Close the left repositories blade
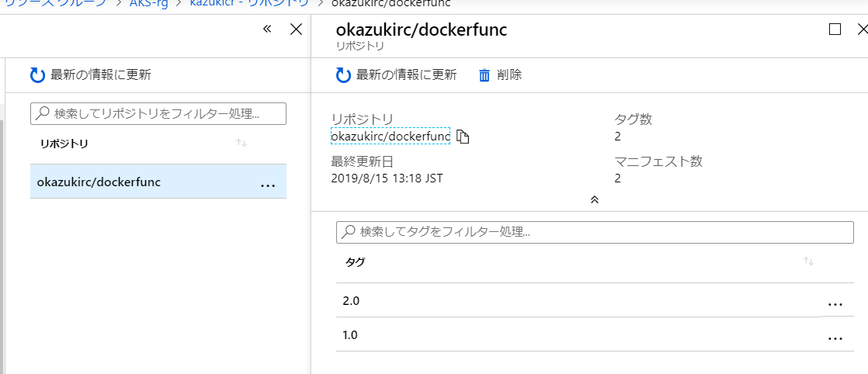 pyautogui.click(x=296, y=29)
